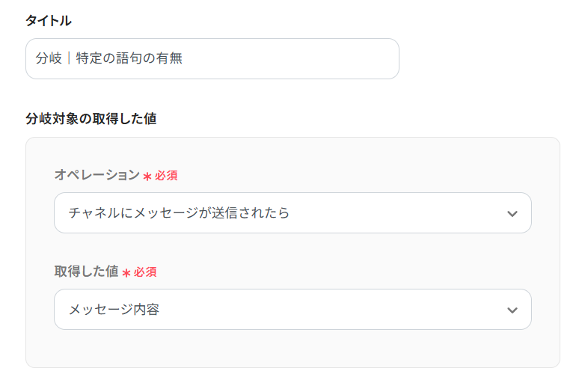The image size is (588, 377).
Task: Click the 分岐｜特定の語句の有無 title text
Action: click(109, 58)
